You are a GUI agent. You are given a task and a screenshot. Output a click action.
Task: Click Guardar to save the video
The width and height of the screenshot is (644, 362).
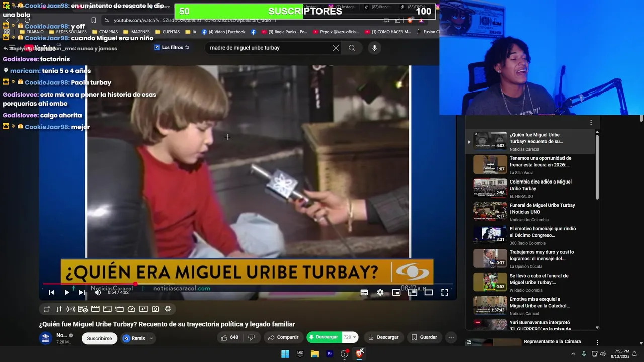point(424,337)
